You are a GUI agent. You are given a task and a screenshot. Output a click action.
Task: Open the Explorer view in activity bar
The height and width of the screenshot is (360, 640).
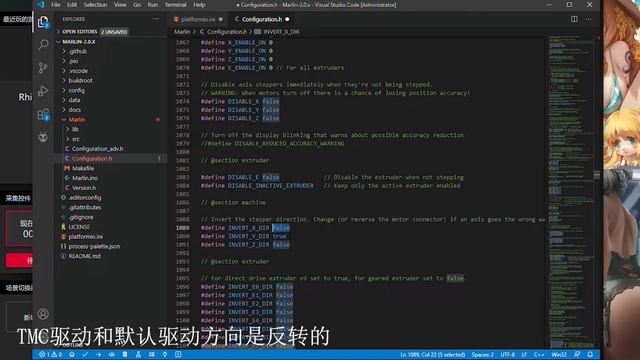coord(43,22)
